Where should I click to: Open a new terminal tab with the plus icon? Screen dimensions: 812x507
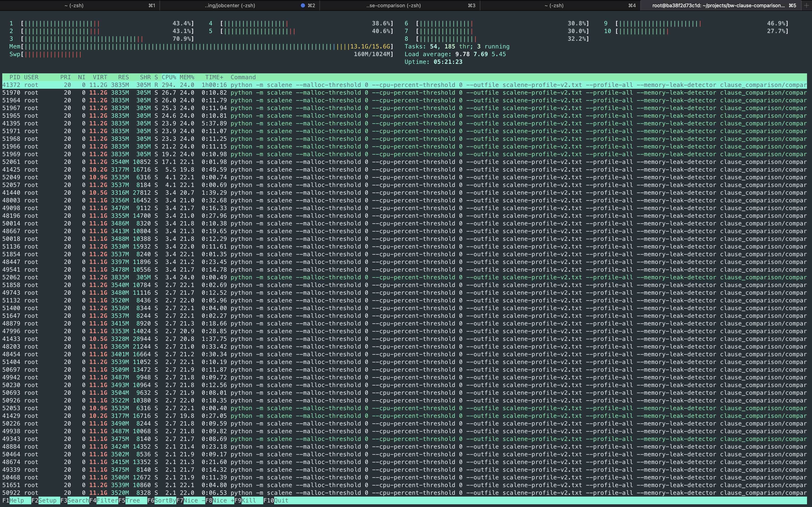(807, 5)
